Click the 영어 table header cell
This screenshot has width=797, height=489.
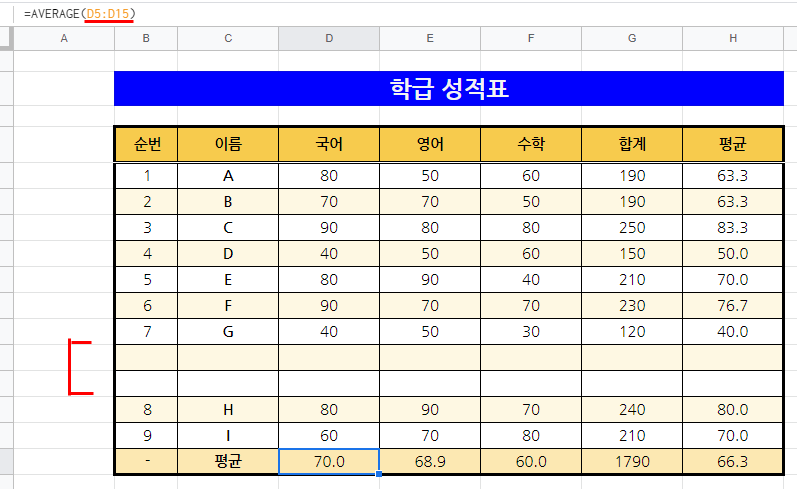430,144
